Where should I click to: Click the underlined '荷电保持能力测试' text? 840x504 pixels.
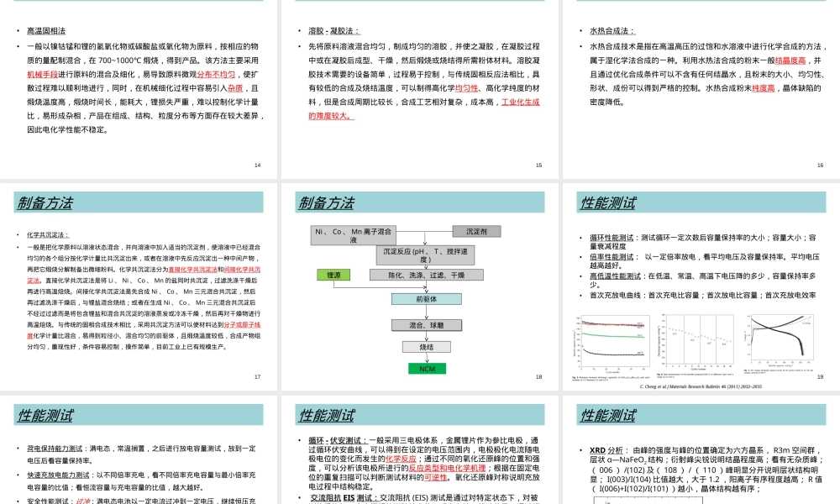[x=55, y=449]
